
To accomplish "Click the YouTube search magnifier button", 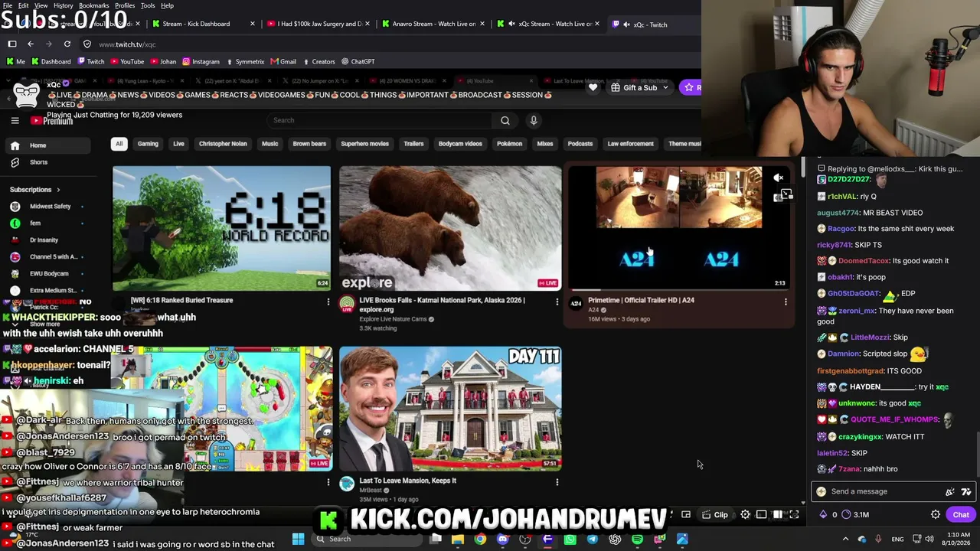I will (505, 120).
